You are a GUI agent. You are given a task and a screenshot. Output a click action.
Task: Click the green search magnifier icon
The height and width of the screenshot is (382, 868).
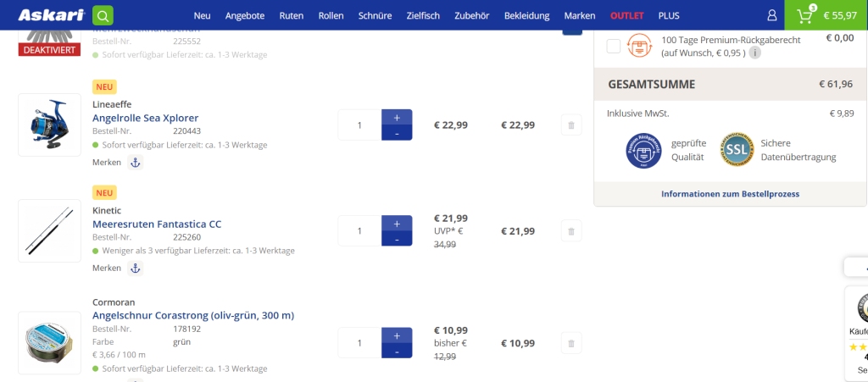pos(103,15)
